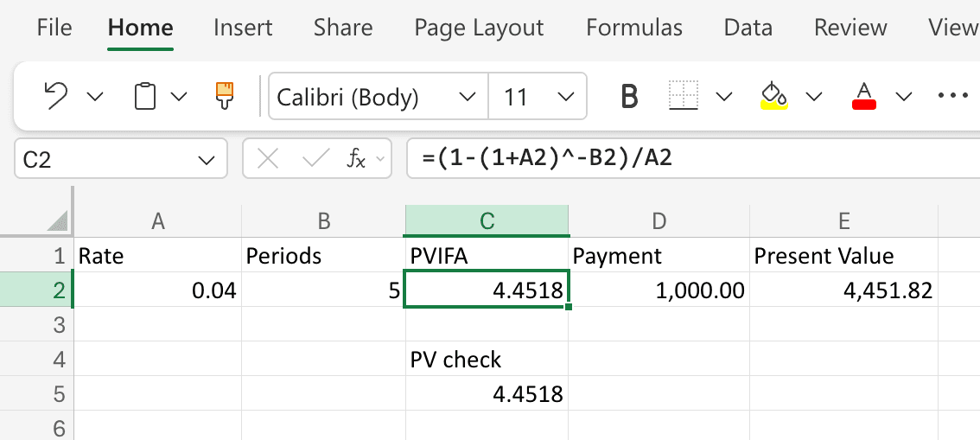This screenshot has height=440, width=980.
Task: Open the Page Layout tab
Action: [x=480, y=28]
